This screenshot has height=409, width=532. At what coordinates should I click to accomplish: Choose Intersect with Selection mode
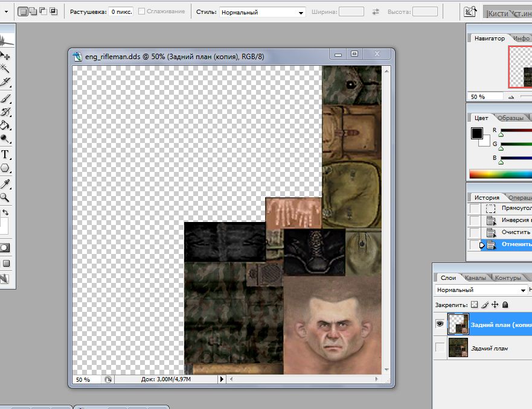pyautogui.click(x=53, y=11)
